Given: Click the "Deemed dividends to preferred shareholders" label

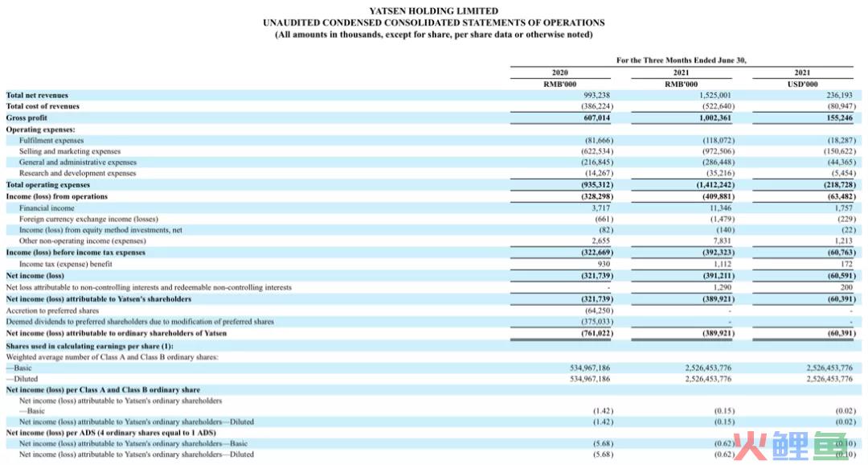Looking at the screenshot, I should 140,322.
